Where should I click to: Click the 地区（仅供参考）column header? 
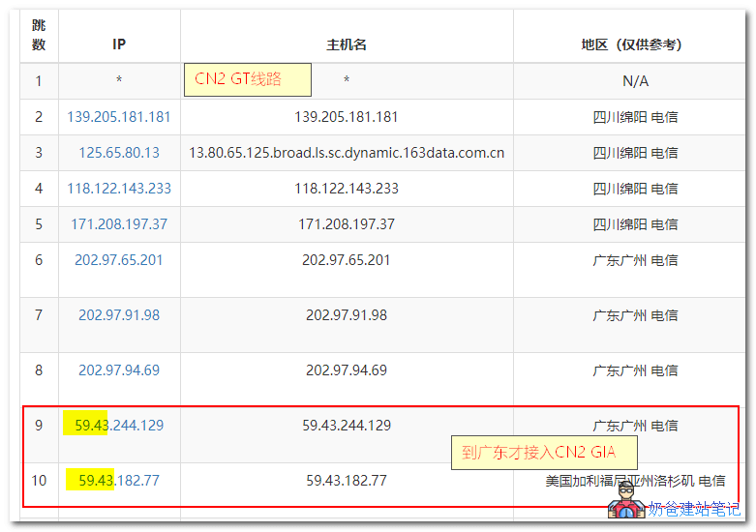tap(635, 44)
